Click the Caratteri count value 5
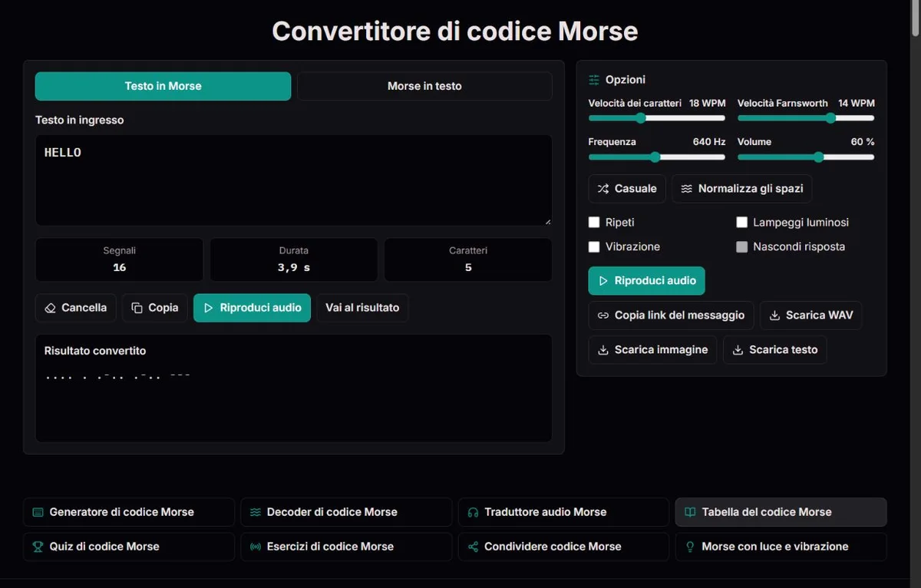 468,268
